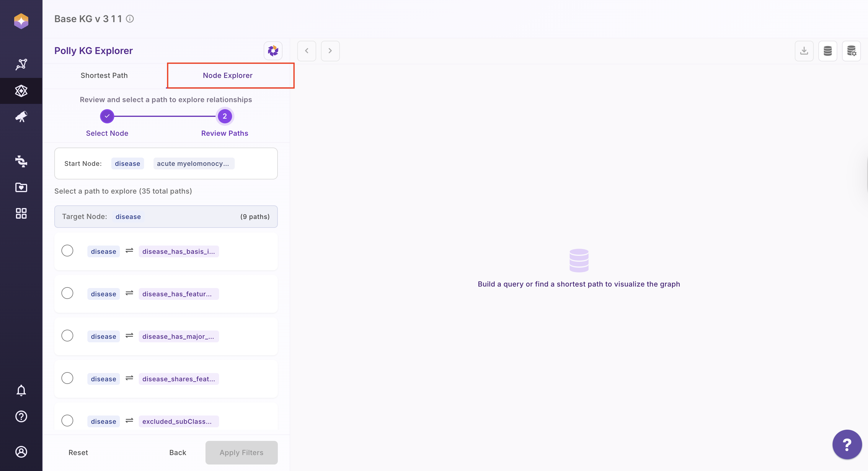This screenshot has width=868, height=471.
Task: Go to Select Node step circle
Action: [107, 116]
